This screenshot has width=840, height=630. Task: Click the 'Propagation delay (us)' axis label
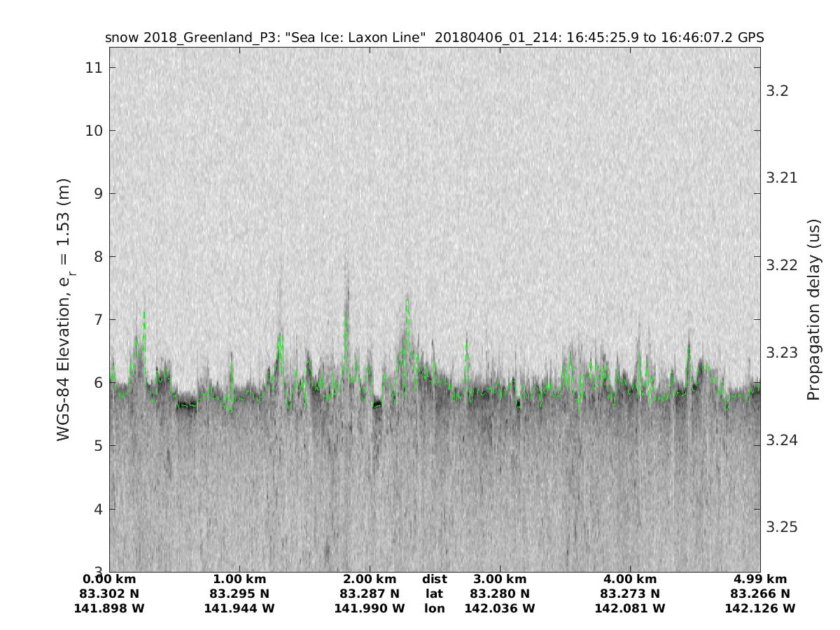(813, 309)
